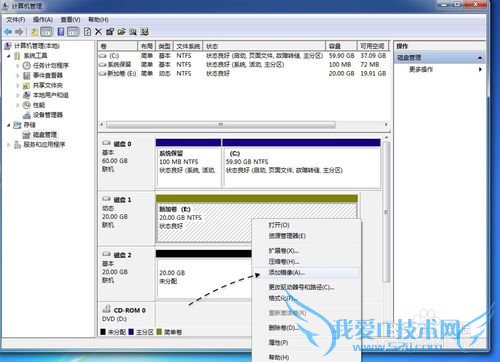Sort by the 卷 column header
The image size is (500, 362).
tap(118, 46)
